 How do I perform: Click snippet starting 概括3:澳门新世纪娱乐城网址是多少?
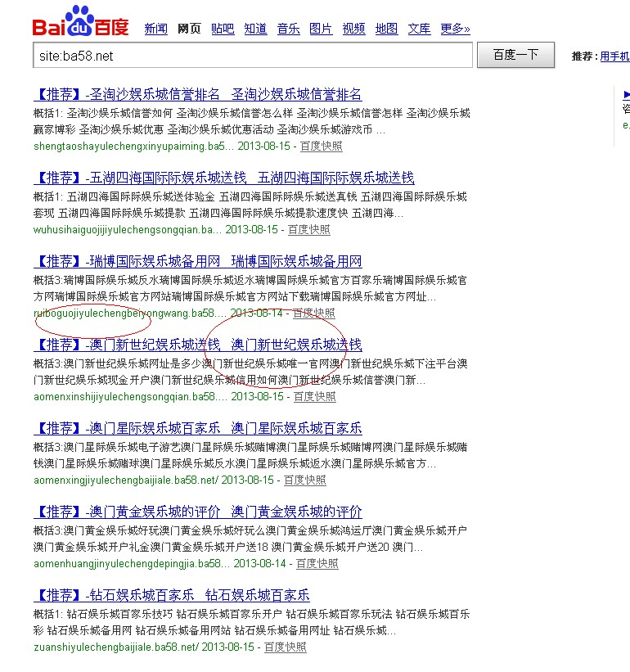point(250,372)
